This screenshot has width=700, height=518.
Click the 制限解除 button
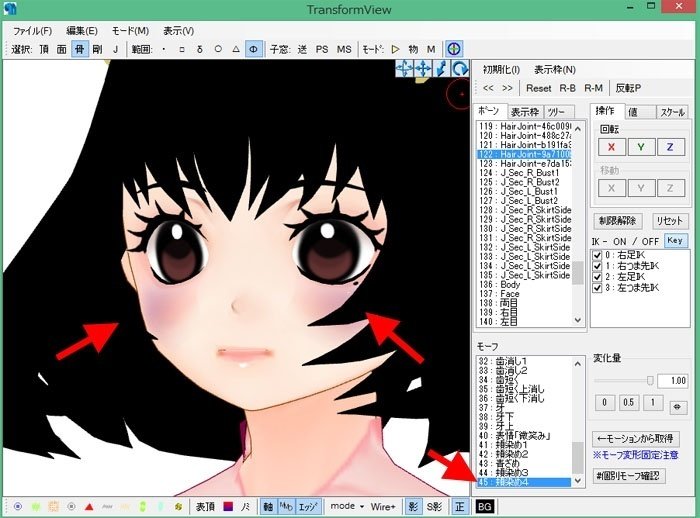(618, 221)
